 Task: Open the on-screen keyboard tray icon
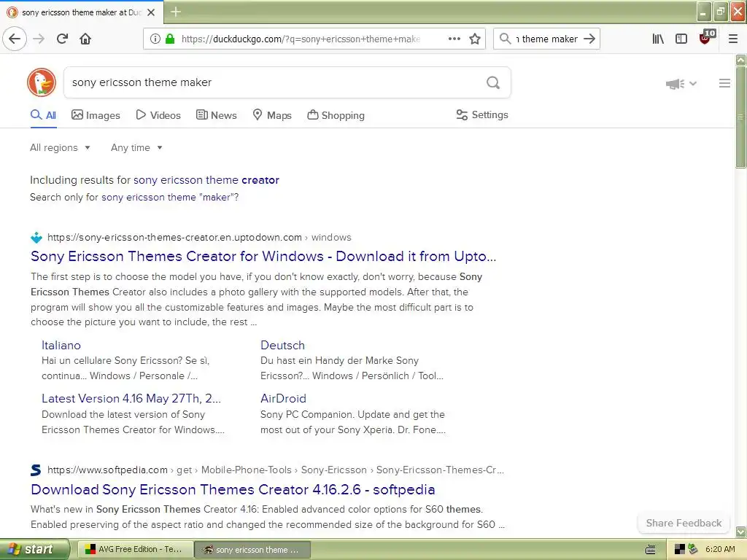(x=650, y=550)
